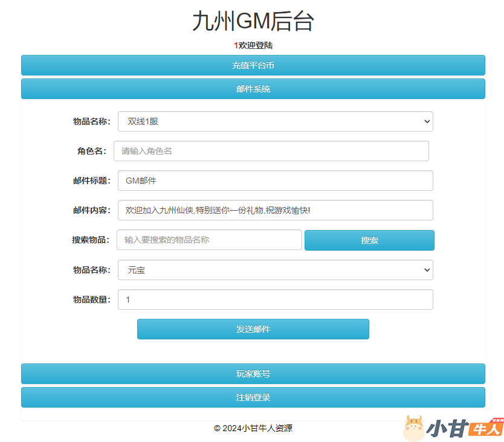Click the cartoon cow mascot icon
This screenshot has width=504, height=442.
[415, 428]
